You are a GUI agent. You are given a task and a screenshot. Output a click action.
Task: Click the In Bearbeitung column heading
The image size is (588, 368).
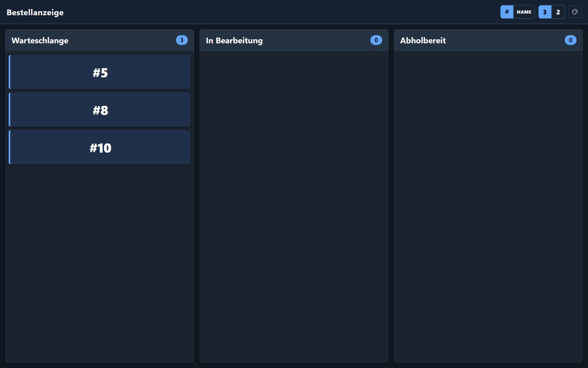coord(234,40)
